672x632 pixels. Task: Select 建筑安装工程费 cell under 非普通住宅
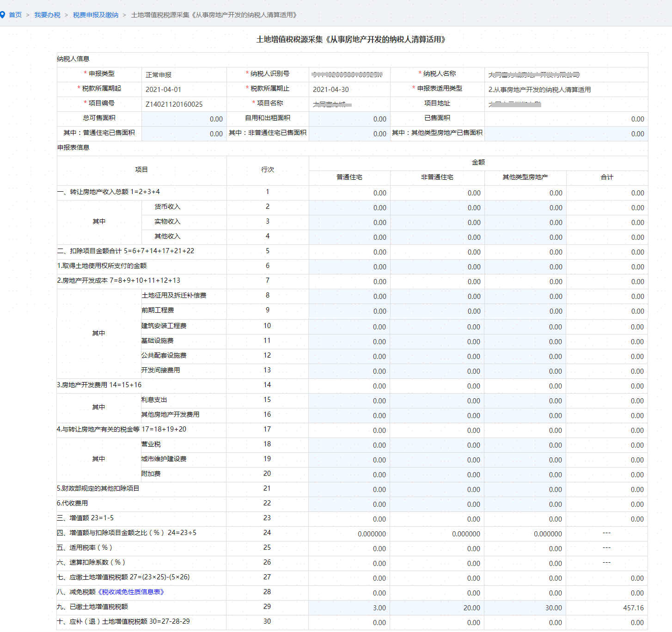click(437, 327)
